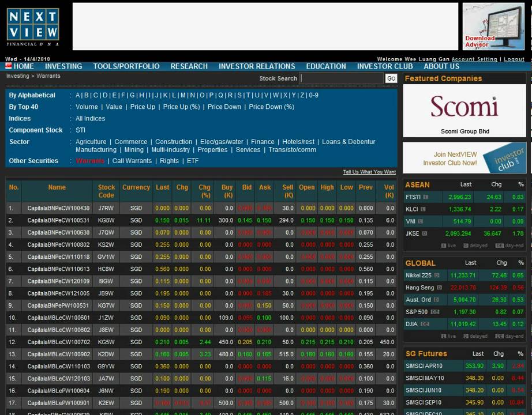Open the INVESTOR CLUB menu
Image resolution: width=532 pixels, height=415 pixels.
click(385, 66)
